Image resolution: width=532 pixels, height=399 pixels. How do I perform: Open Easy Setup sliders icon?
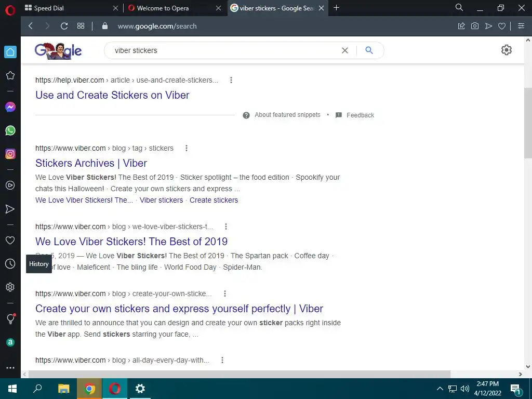[x=521, y=26]
